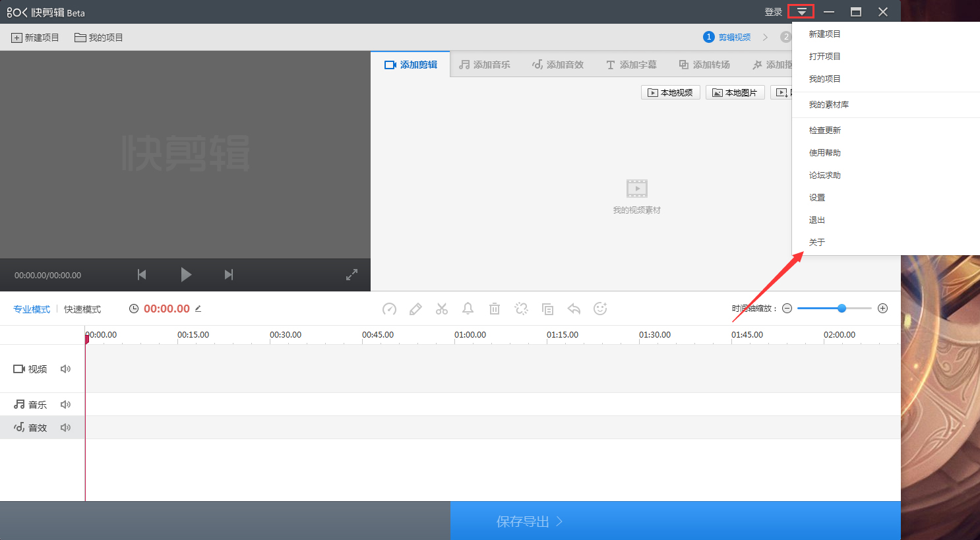Select 关于 from the open menu
The width and height of the screenshot is (980, 540).
coord(816,242)
